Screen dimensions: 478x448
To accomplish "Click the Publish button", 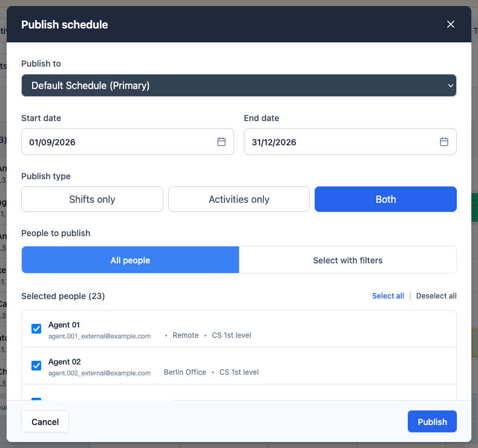I will pyautogui.click(x=432, y=421).
